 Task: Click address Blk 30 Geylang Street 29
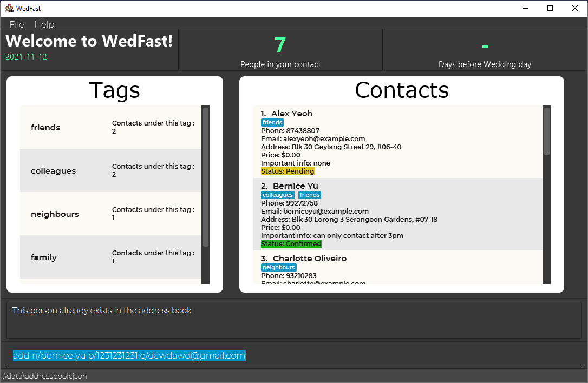click(x=331, y=147)
